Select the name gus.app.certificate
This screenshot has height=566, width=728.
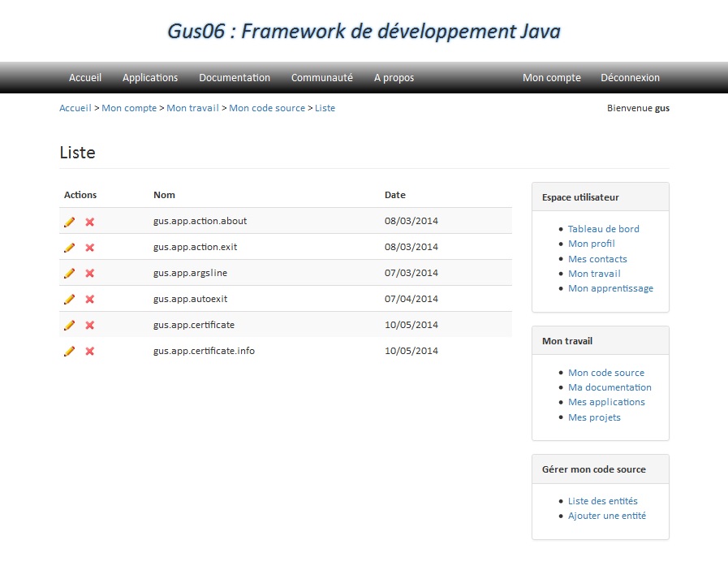click(194, 325)
